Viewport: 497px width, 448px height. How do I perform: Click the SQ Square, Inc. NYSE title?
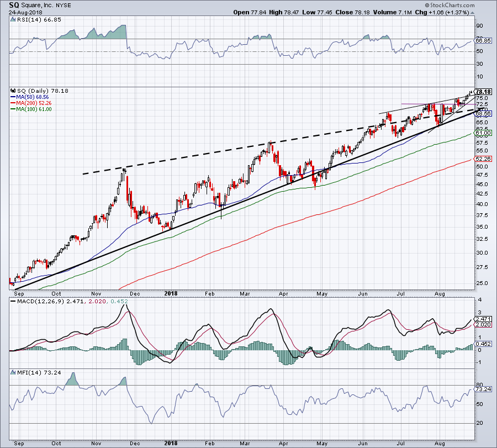40,5
